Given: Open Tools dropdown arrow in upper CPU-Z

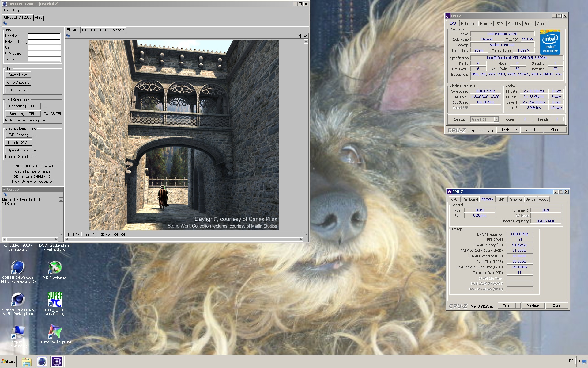Looking at the screenshot, I should point(516,130).
